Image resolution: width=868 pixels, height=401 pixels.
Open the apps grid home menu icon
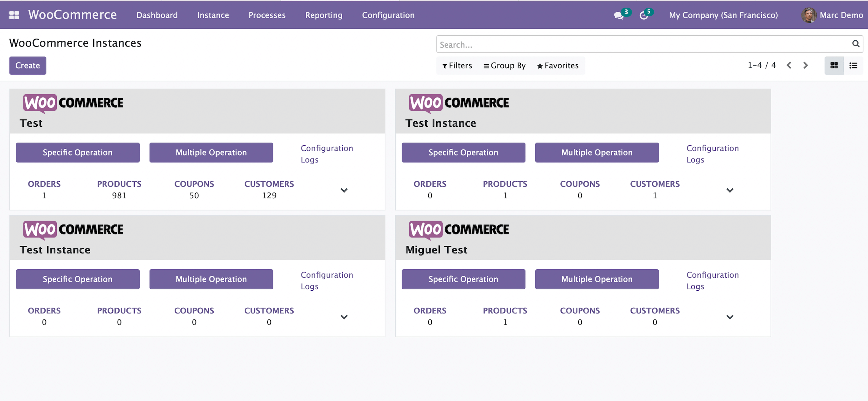[14, 15]
